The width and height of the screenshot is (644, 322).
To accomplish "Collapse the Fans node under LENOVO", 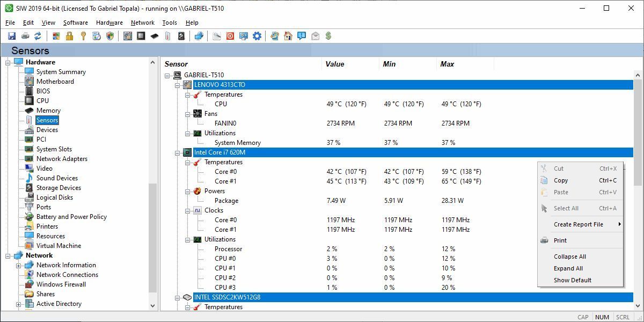I will click(x=187, y=114).
